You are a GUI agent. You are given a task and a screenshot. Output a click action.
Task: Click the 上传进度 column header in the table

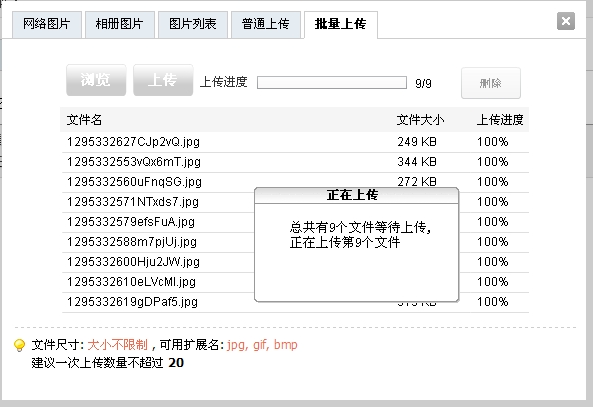click(x=500, y=120)
